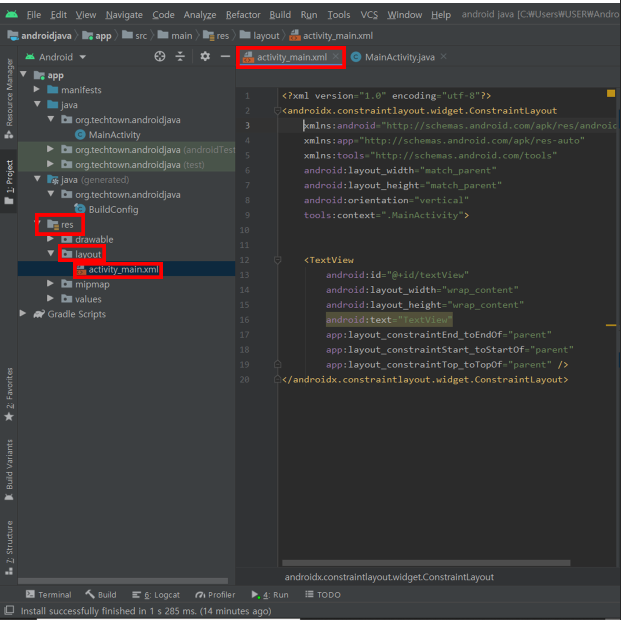The width and height of the screenshot is (621, 620).
Task: Click the layout breadcrumb
Action: point(260,36)
